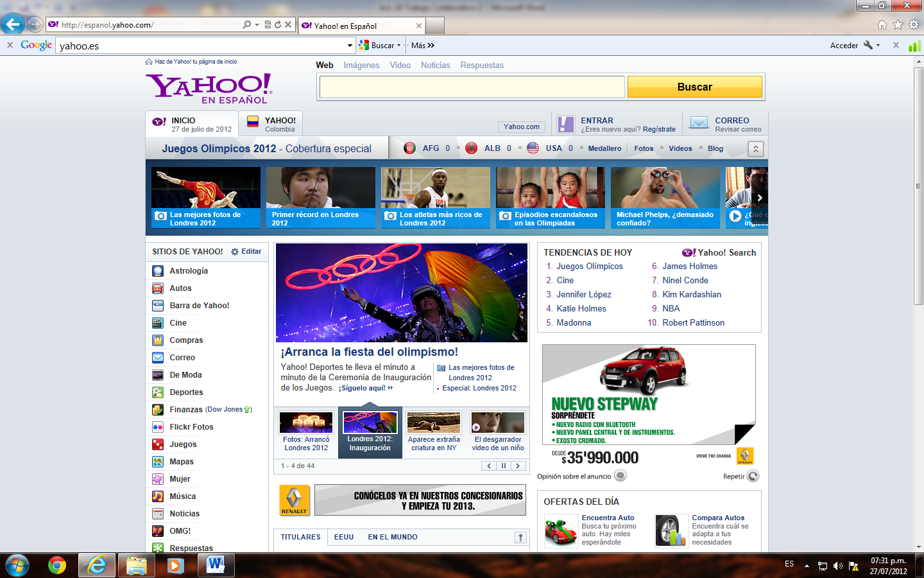Screen dimensions: 924x578
Task: Select the Imágenes search tab
Action: [361, 66]
